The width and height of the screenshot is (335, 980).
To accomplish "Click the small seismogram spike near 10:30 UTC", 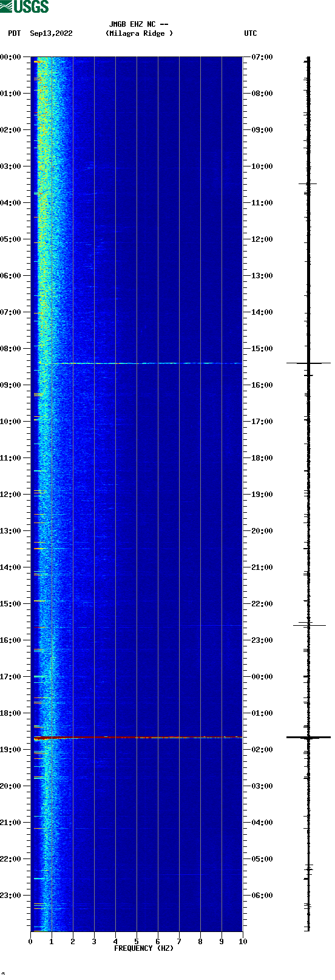I will click(308, 183).
